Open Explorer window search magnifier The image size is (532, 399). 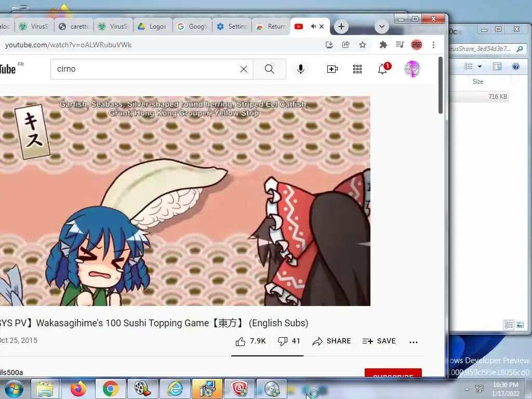pos(520,49)
